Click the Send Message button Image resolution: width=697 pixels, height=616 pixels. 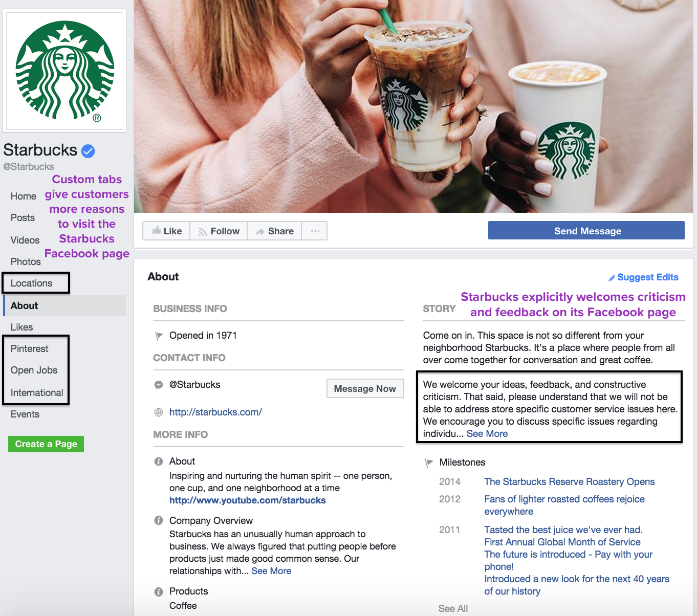[x=586, y=231]
